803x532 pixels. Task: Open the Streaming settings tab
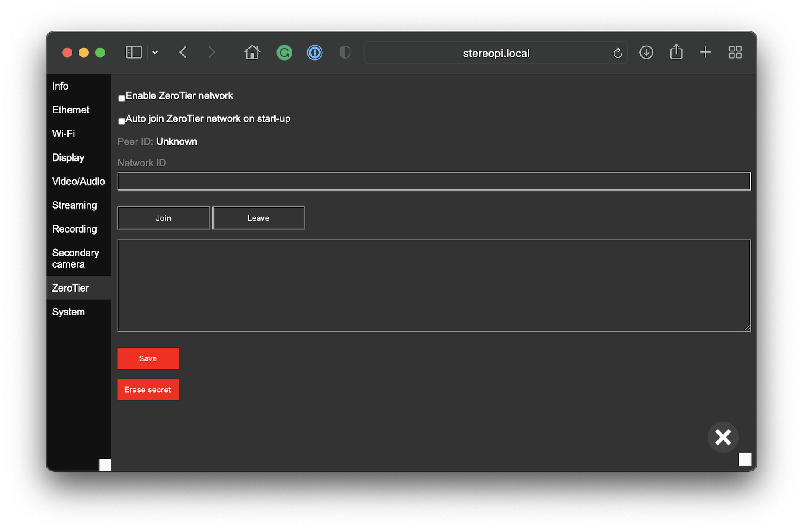[x=74, y=205]
